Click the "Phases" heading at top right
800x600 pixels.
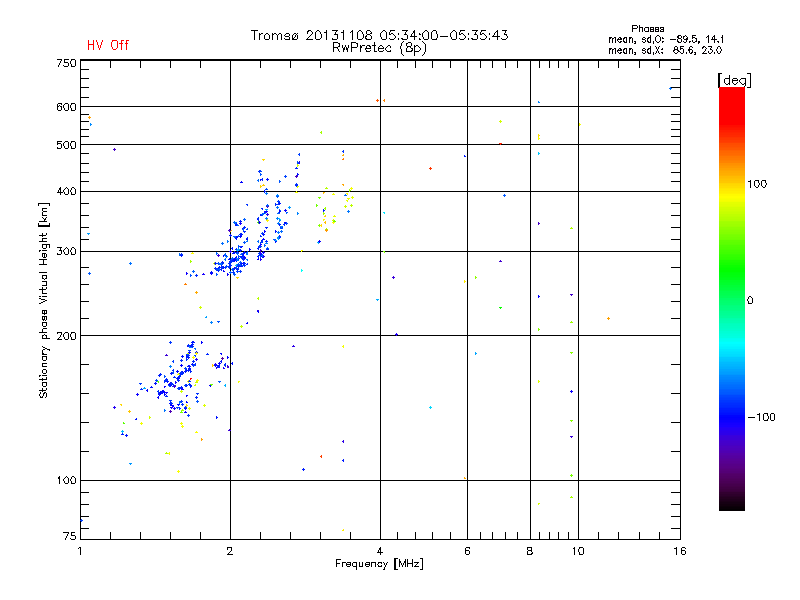(x=647, y=29)
